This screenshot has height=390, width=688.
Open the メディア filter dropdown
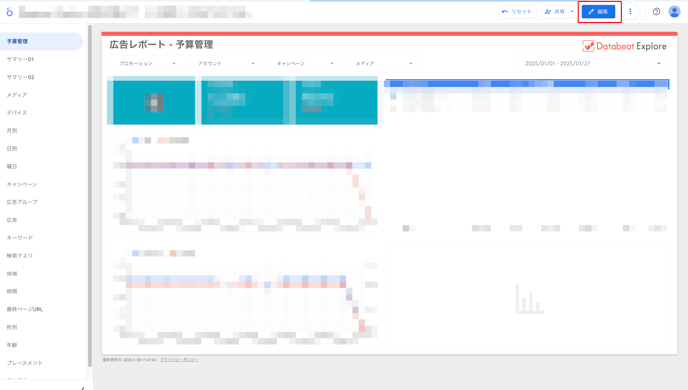(383, 64)
